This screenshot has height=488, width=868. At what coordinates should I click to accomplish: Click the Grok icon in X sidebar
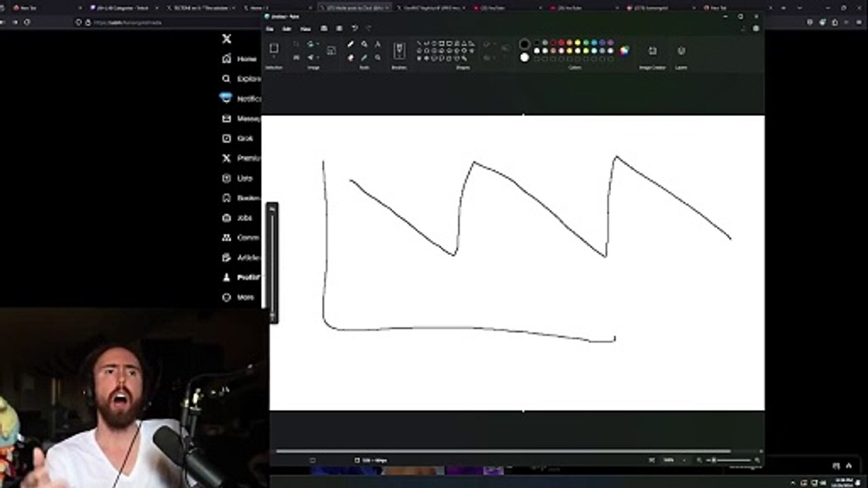tap(226, 138)
